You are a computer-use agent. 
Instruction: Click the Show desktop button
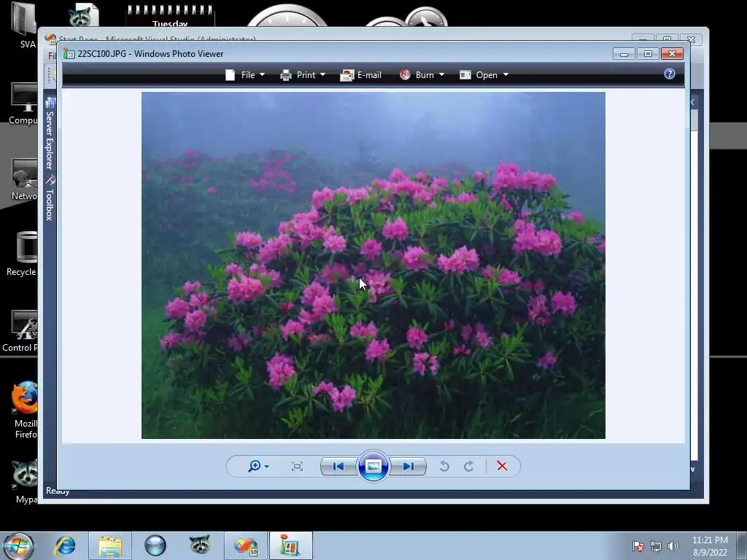coord(742,545)
